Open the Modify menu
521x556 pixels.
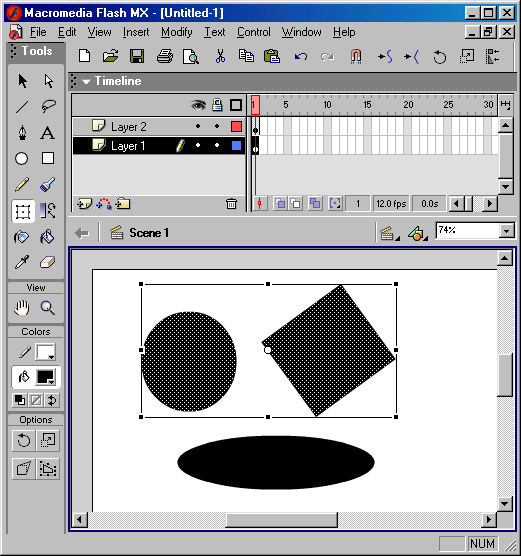coord(177,32)
